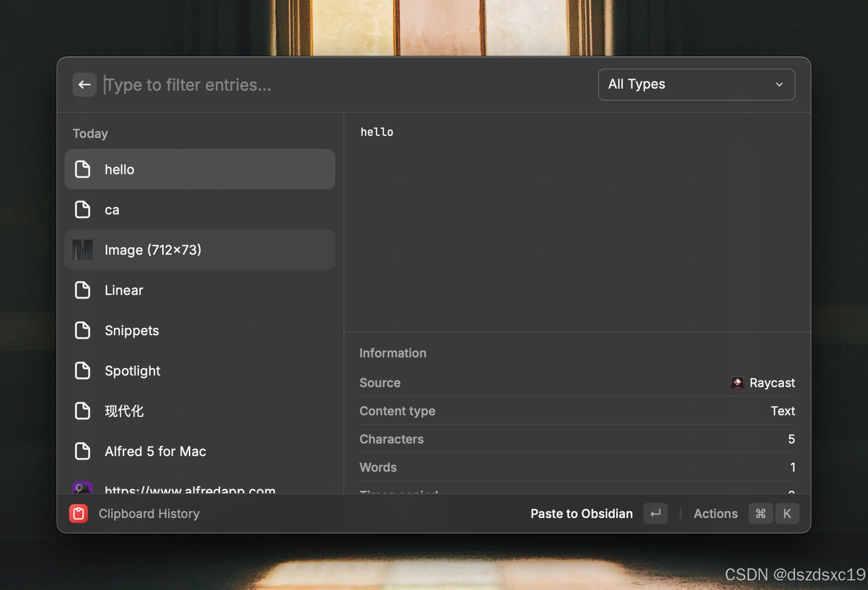Image resolution: width=868 pixels, height=590 pixels.
Task: Click the Raycast source icon
Action: [x=738, y=383]
